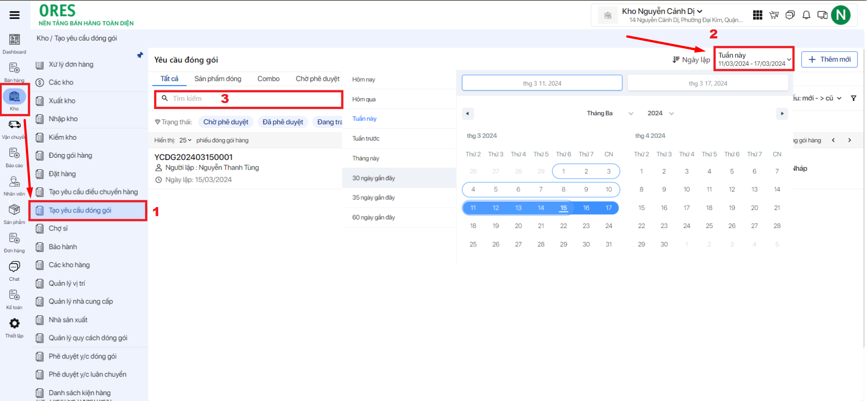The height and width of the screenshot is (401, 868).
Task: Click the notification bell icon
Action: click(806, 15)
